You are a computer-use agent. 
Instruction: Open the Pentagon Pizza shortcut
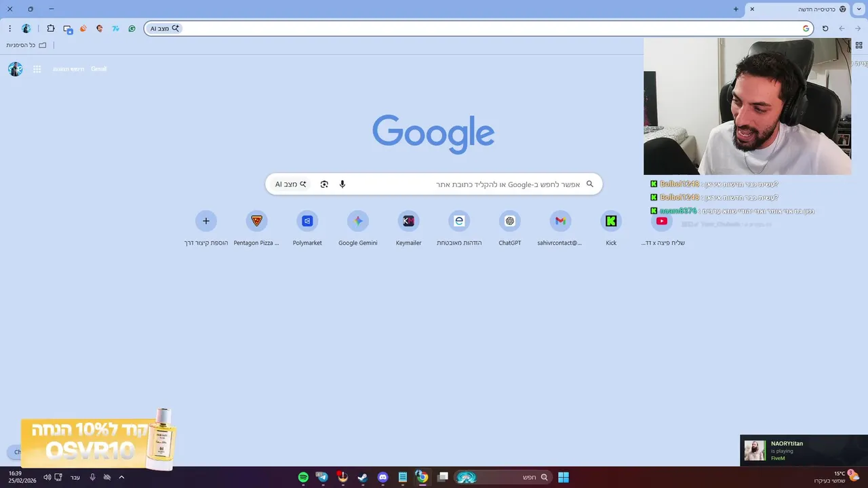pyautogui.click(x=256, y=228)
